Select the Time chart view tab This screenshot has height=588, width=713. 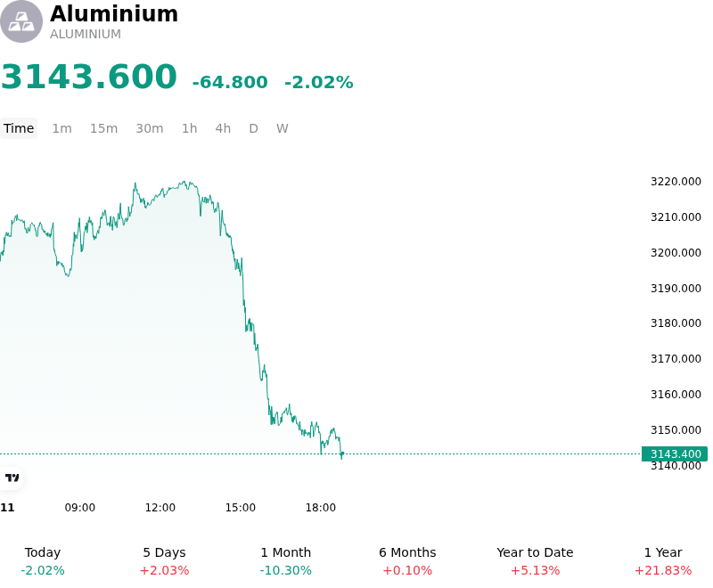(x=19, y=128)
